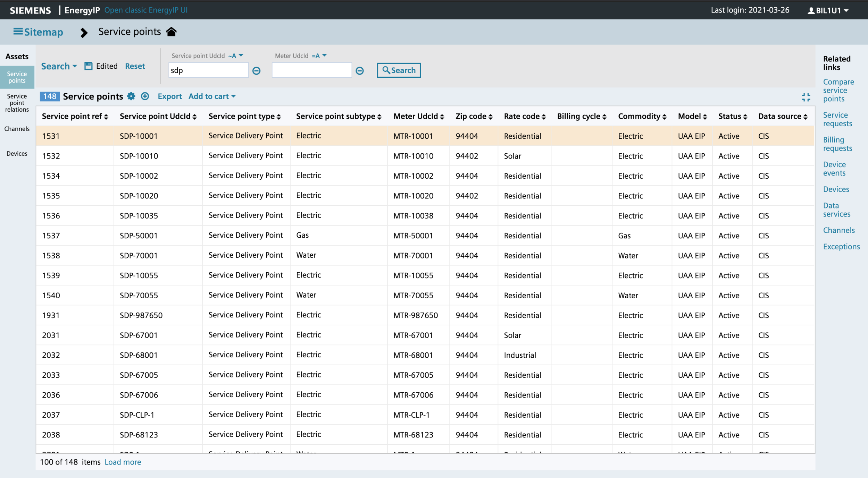Image resolution: width=868 pixels, height=478 pixels.
Task: Open Channels in Assets sidebar
Action: pyautogui.click(x=17, y=129)
